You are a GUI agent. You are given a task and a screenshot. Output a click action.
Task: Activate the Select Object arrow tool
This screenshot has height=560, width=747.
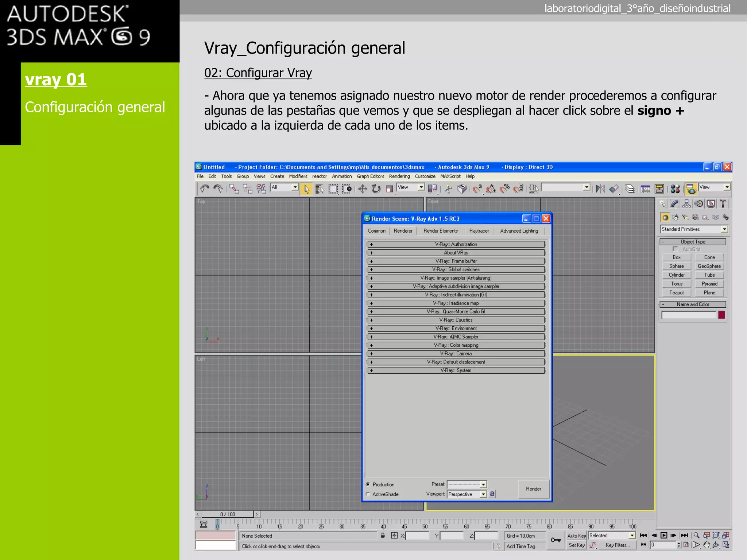click(306, 188)
